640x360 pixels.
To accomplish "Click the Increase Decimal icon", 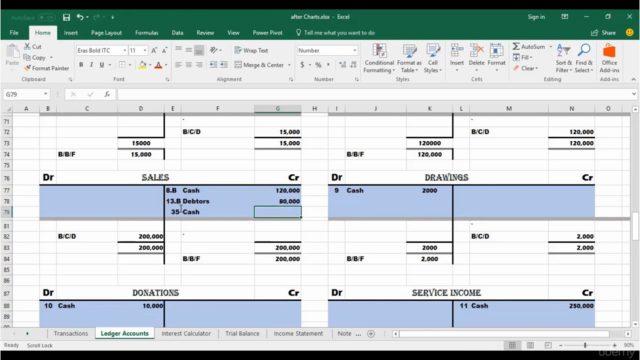I will tap(342, 65).
